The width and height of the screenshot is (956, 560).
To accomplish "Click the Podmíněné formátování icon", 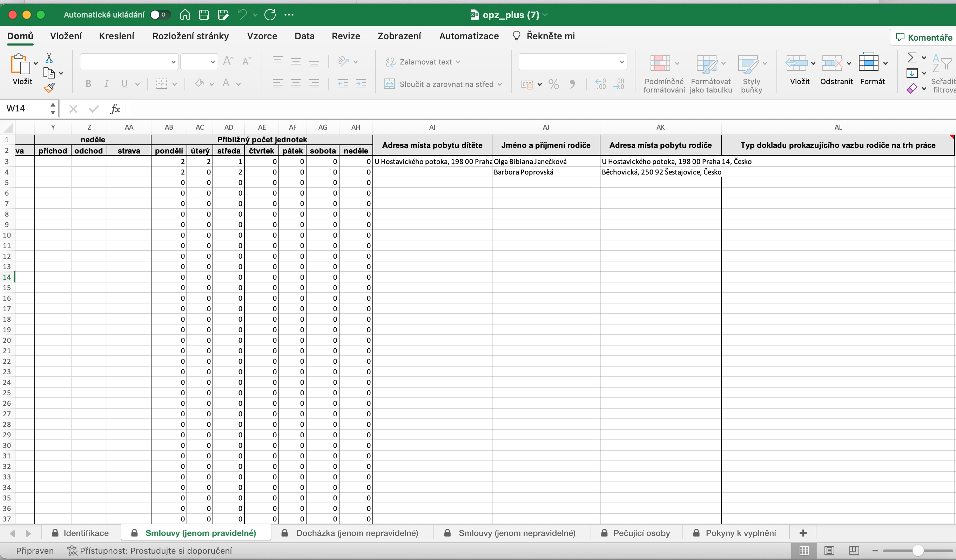I will tap(660, 63).
